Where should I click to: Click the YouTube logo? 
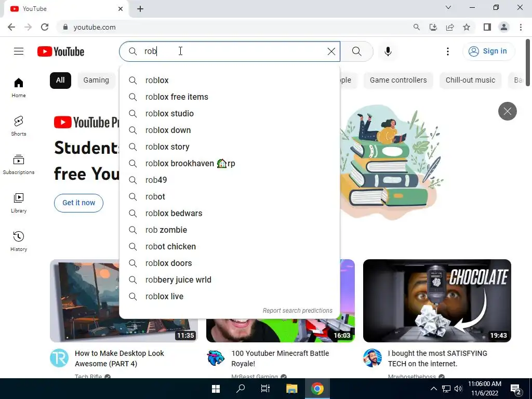pyautogui.click(x=61, y=51)
